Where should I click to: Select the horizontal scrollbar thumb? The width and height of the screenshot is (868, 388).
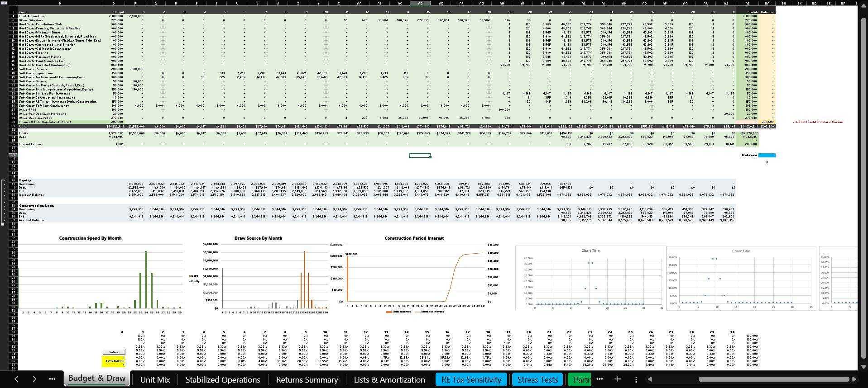coord(774,379)
